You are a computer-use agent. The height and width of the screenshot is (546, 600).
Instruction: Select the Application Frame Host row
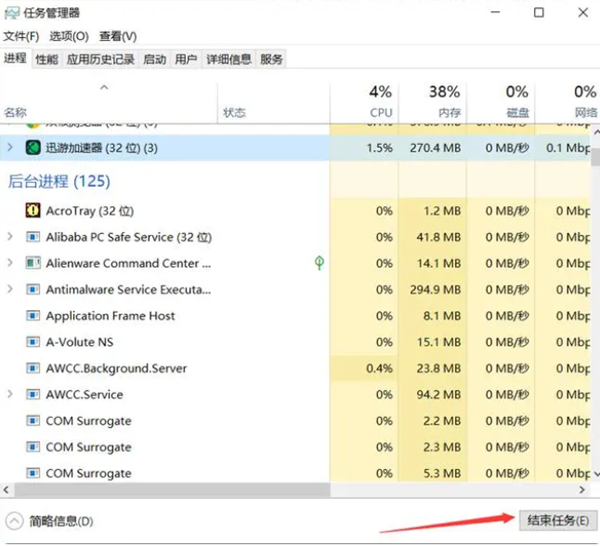[x=295, y=316]
